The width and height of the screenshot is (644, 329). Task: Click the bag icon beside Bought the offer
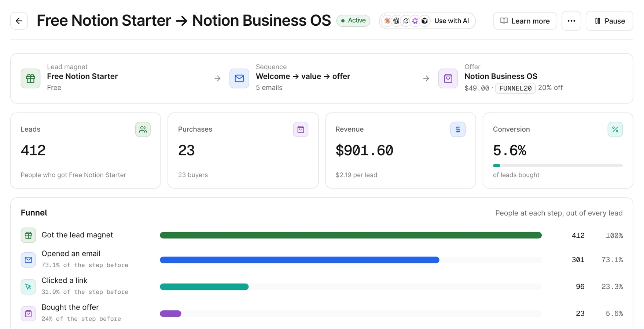pos(28,314)
